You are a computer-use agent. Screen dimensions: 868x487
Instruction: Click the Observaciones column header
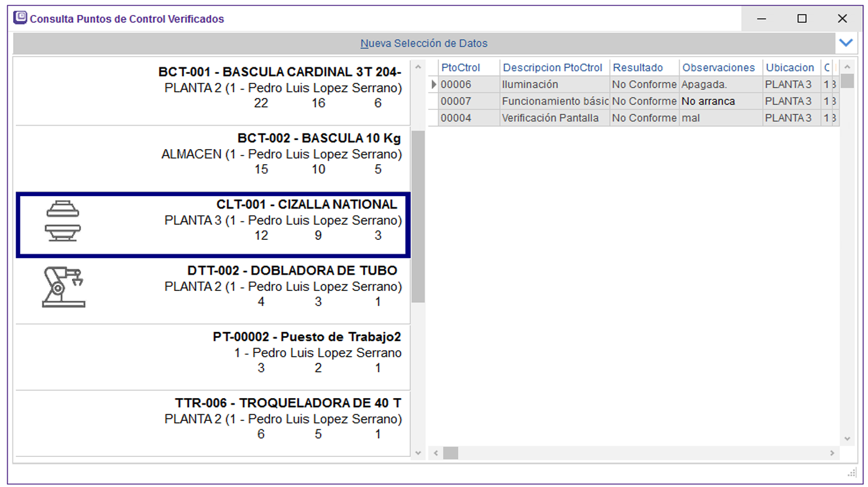(720, 67)
